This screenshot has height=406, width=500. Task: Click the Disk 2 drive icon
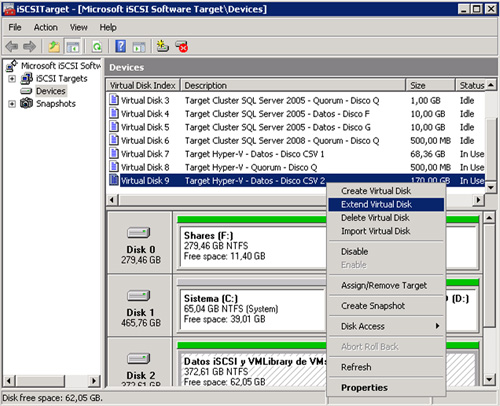pos(139,359)
